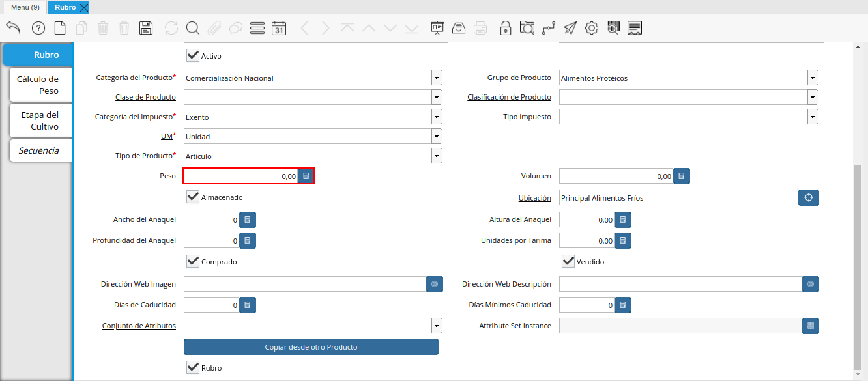This screenshot has width=868, height=381.
Task: Click the Ubicación label link
Action: pyautogui.click(x=534, y=198)
